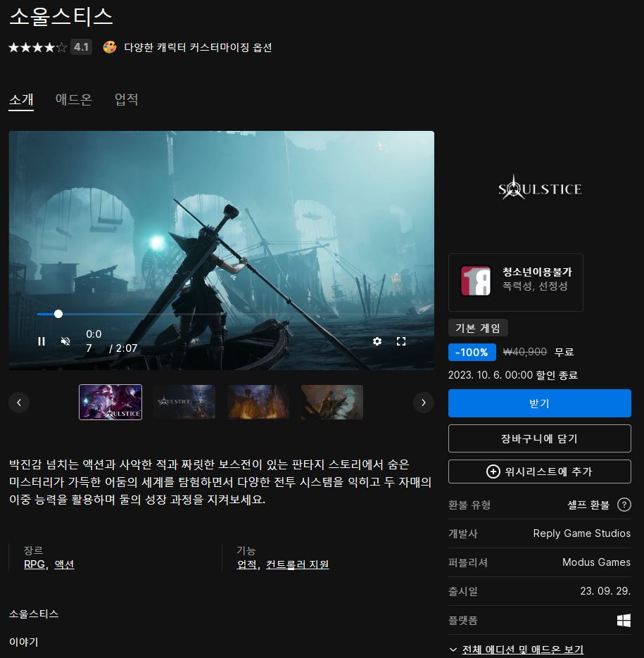Screen dimensions: 644x658
Task: Click the Soulstice logo image
Action: point(540,188)
